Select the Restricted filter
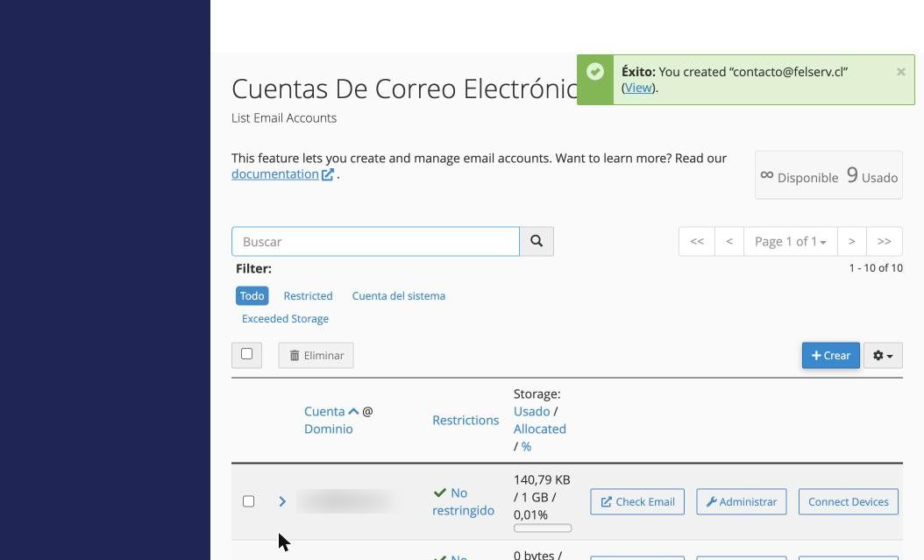The image size is (924, 560). click(x=309, y=295)
